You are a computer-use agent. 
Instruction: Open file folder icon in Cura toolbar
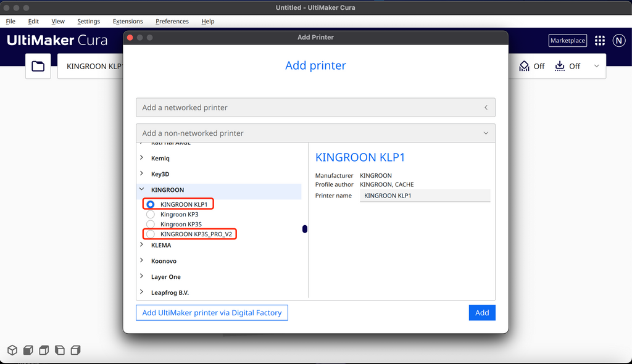(38, 66)
